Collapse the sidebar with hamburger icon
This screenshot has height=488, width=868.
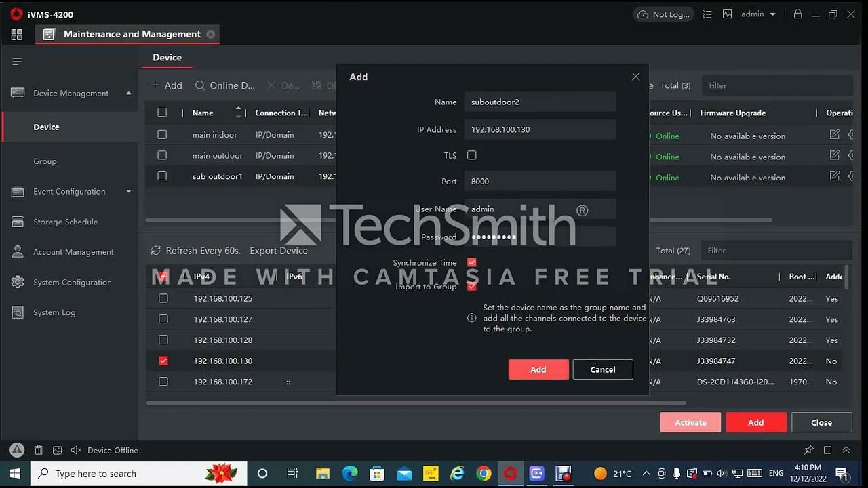(17, 62)
